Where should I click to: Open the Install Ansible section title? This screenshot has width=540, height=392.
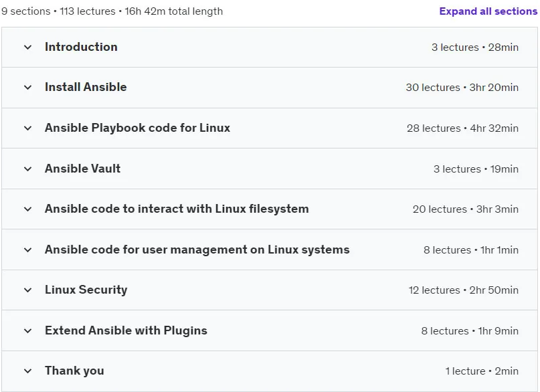[86, 87]
